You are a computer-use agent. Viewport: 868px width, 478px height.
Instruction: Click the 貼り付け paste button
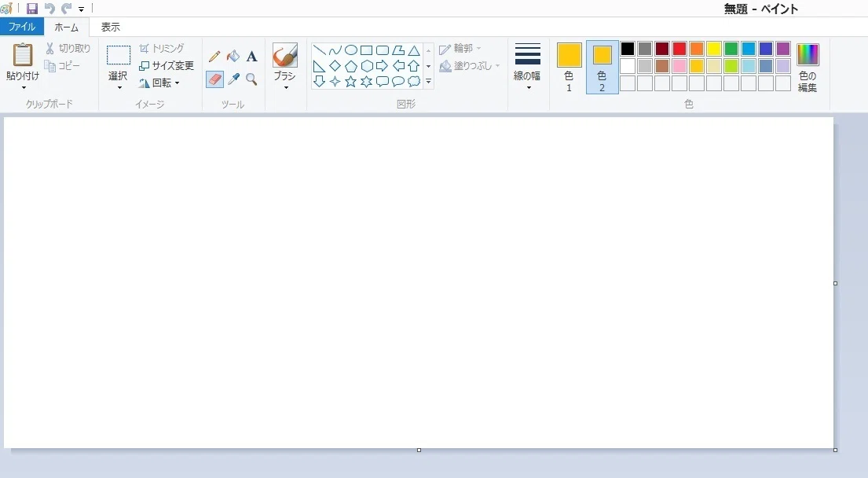click(23, 62)
